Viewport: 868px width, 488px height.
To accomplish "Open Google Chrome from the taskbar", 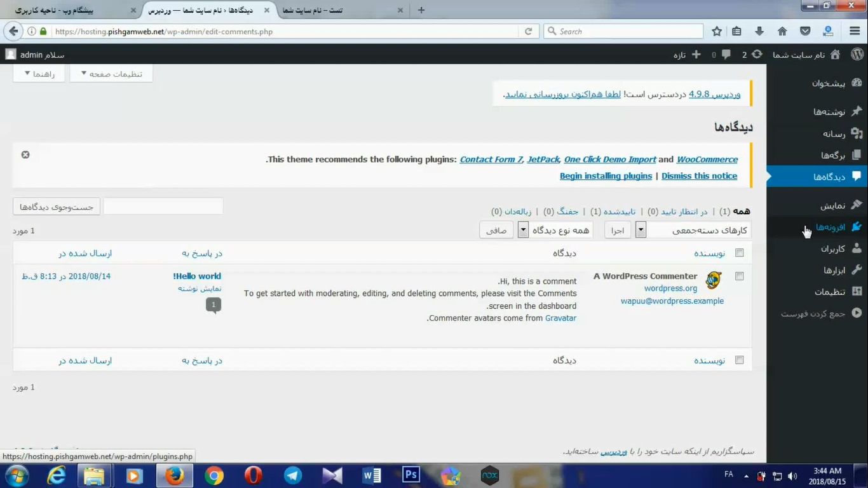I will pyautogui.click(x=214, y=475).
